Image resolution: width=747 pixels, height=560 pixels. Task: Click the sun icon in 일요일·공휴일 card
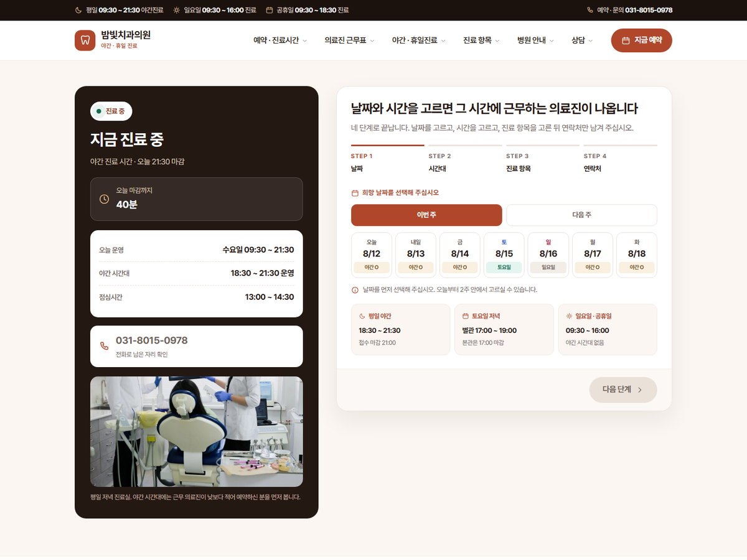(569, 316)
